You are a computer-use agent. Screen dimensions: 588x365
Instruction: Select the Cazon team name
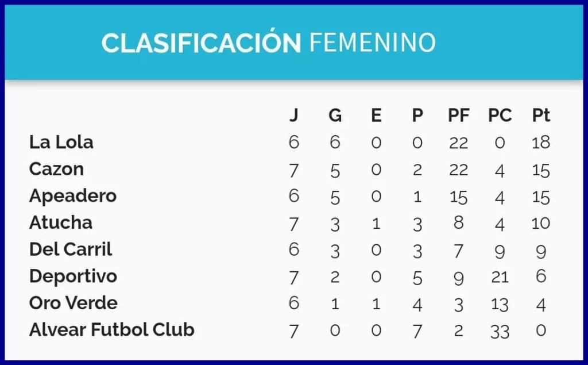point(56,169)
